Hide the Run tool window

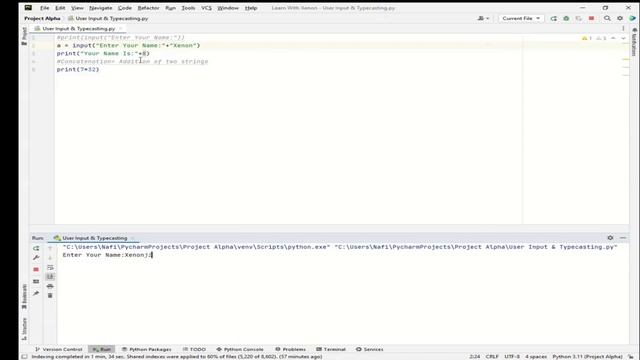click(x=623, y=238)
